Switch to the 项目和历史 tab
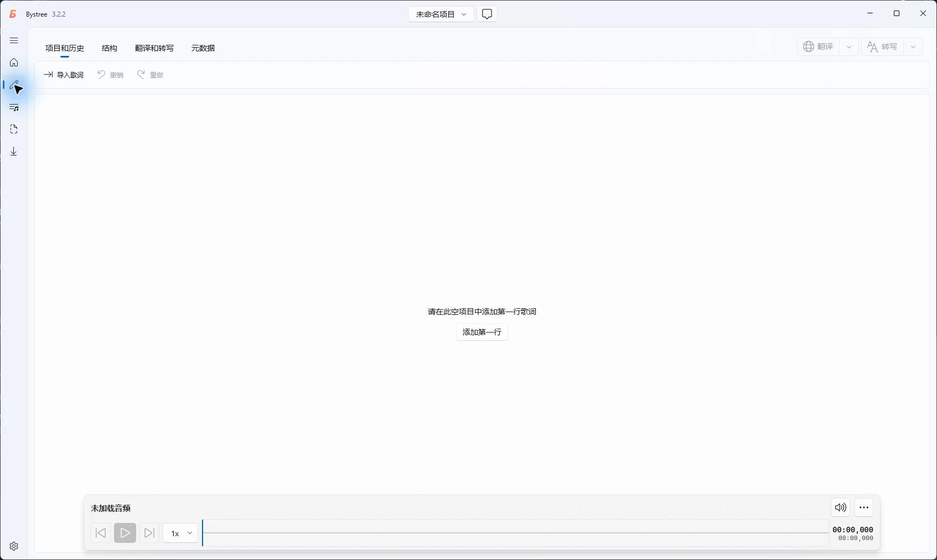The image size is (937, 560). click(65, 48)
